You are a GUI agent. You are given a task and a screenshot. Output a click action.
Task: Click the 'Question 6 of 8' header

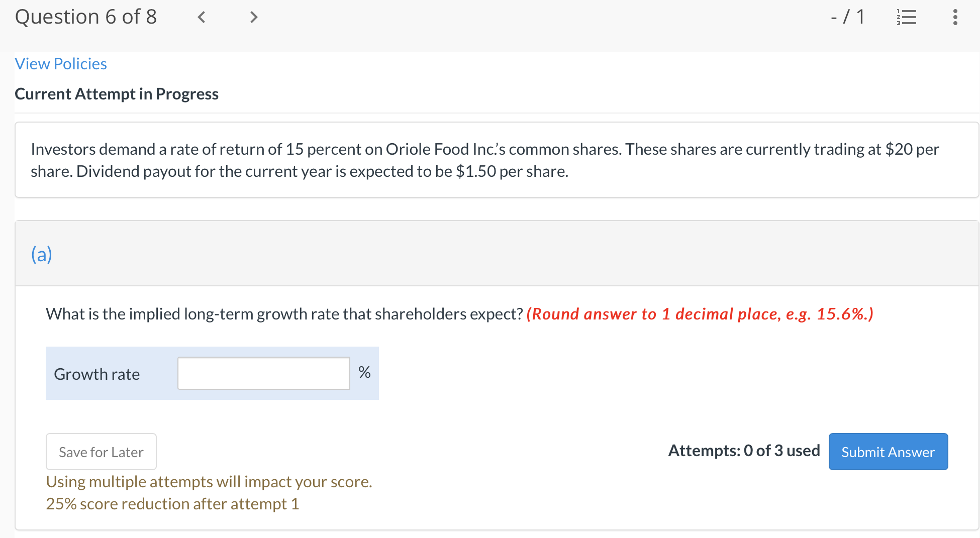[86, 16]
